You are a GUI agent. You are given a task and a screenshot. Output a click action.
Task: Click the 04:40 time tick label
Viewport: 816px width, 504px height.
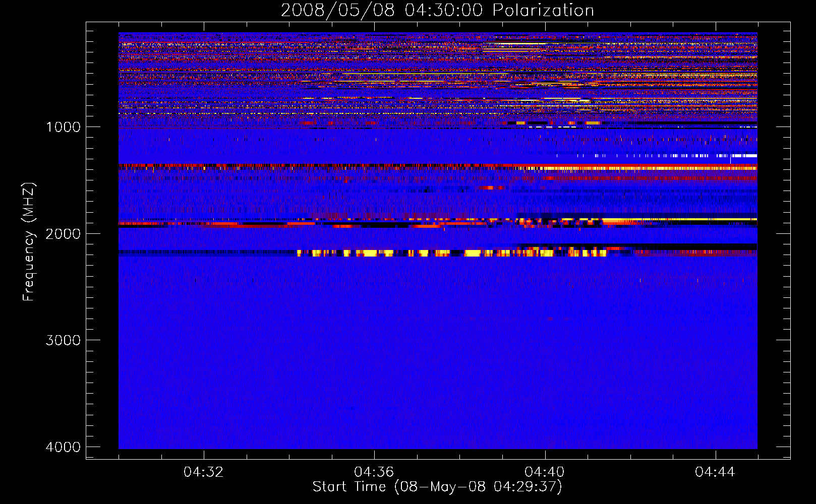click(544, 472)
